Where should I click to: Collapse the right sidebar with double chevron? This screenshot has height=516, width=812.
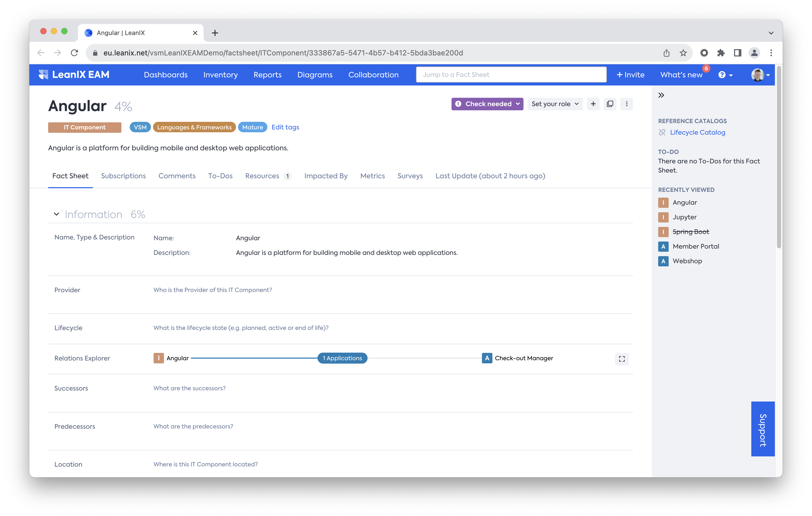pyautogui.click(x=661, y=95)
